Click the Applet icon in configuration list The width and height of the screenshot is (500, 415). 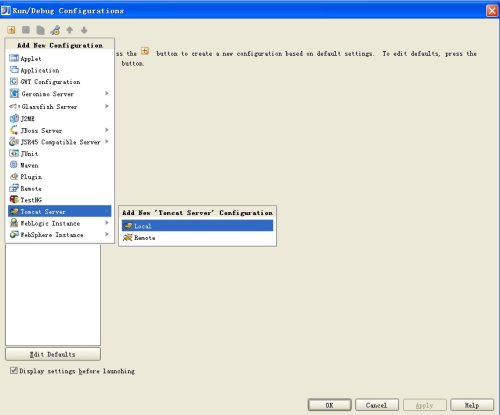tap(14, 58)
